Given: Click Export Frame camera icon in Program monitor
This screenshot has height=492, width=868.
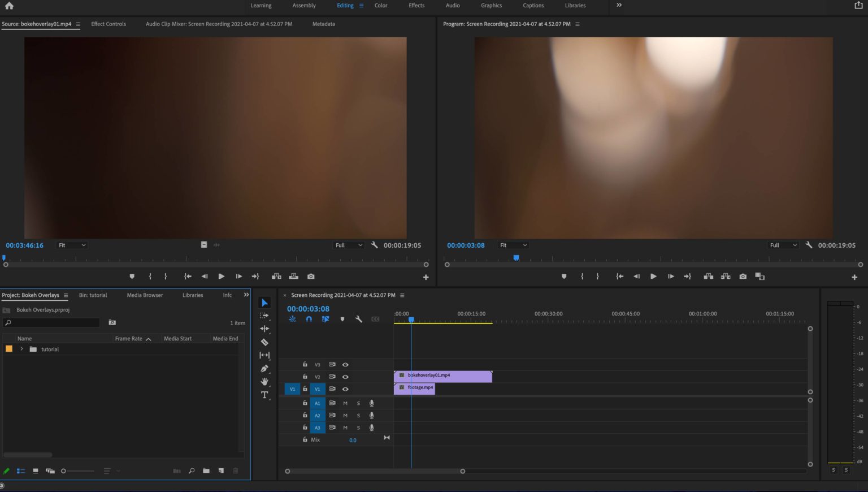Looking at the screenshot, I should coord(743,277).
